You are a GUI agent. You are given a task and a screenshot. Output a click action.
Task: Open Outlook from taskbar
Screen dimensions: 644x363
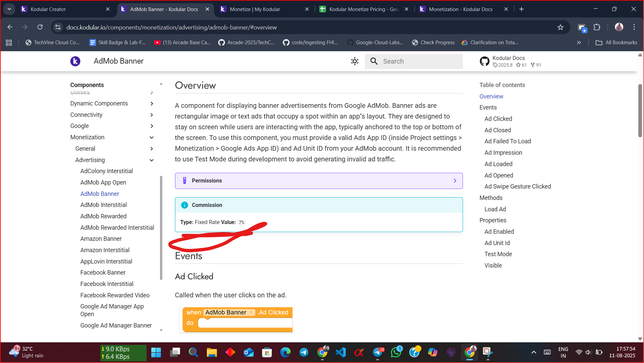pos(249,352)
